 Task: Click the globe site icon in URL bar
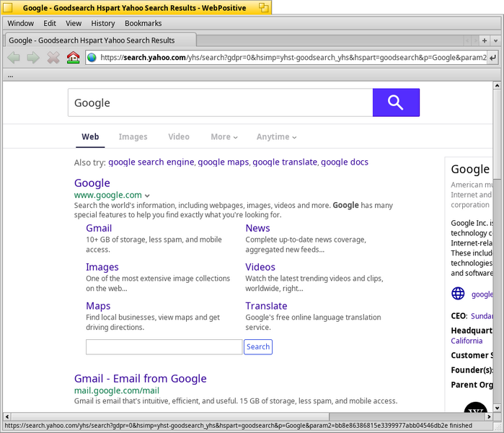pos(92,58)
